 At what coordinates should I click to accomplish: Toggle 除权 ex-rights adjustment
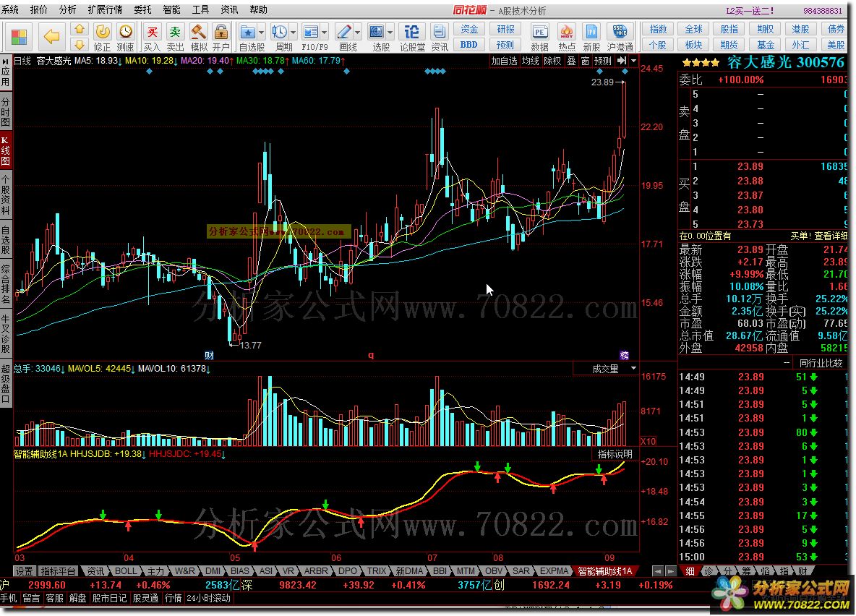click(552, 61)
